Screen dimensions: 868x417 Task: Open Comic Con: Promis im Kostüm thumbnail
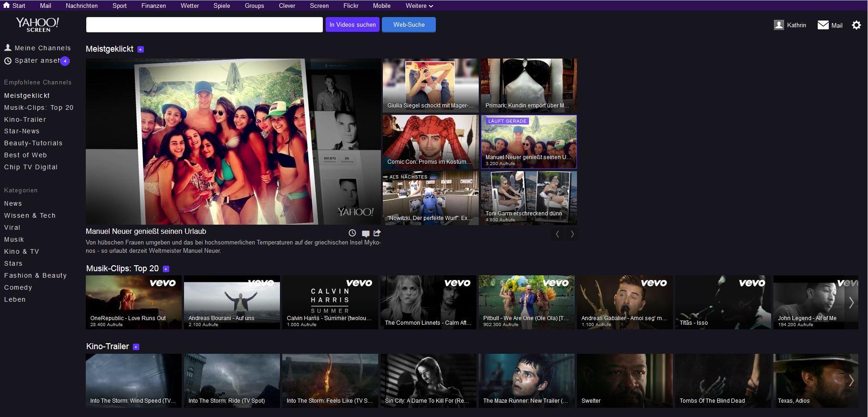[430, 142]
